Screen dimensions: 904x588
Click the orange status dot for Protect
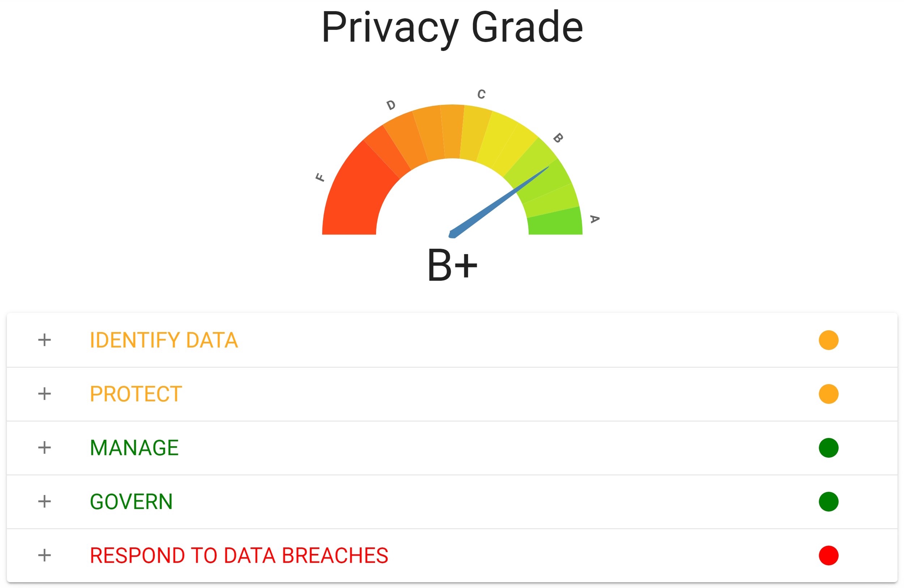click(828, 394)
